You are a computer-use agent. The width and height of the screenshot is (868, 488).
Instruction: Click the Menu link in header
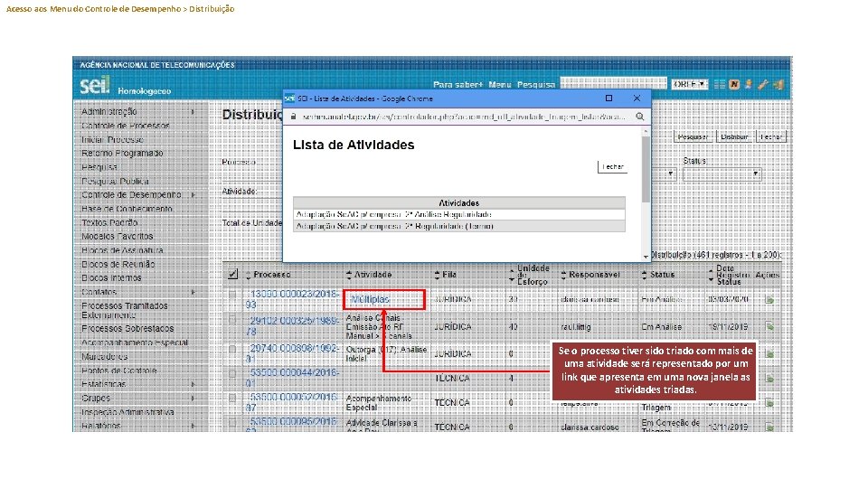click(500, 85)
